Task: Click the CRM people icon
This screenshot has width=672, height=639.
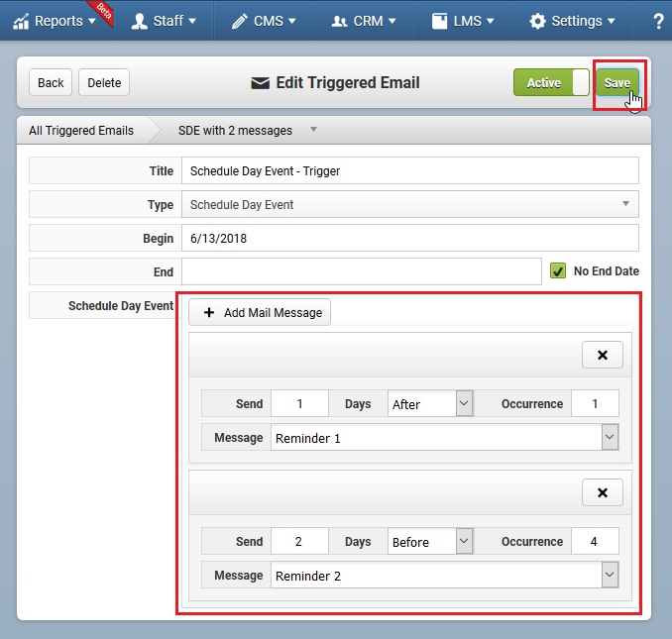Action: [x=339, y=21]
